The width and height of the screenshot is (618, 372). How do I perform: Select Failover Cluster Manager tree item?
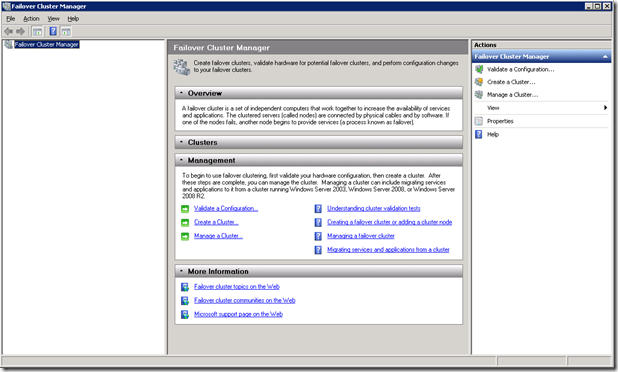[47, 45]
